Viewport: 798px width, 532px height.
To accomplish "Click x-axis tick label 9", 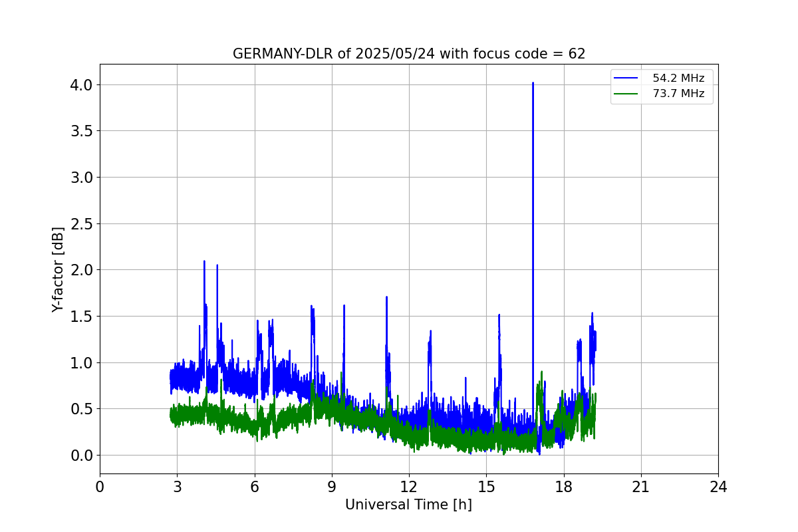I will coord(332,487).
